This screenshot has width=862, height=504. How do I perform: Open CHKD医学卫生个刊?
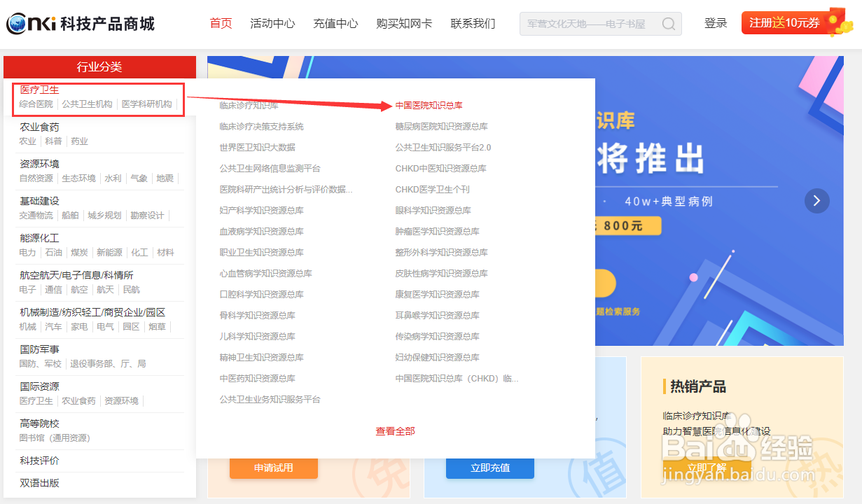tap(432, 190)
